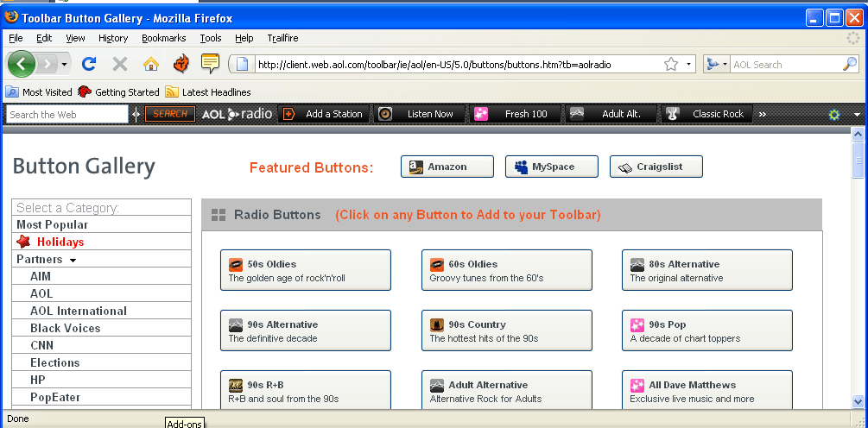868x428 pixels.
Task: Click the orange SEARCH toolbar button
Action: [170, 114]
